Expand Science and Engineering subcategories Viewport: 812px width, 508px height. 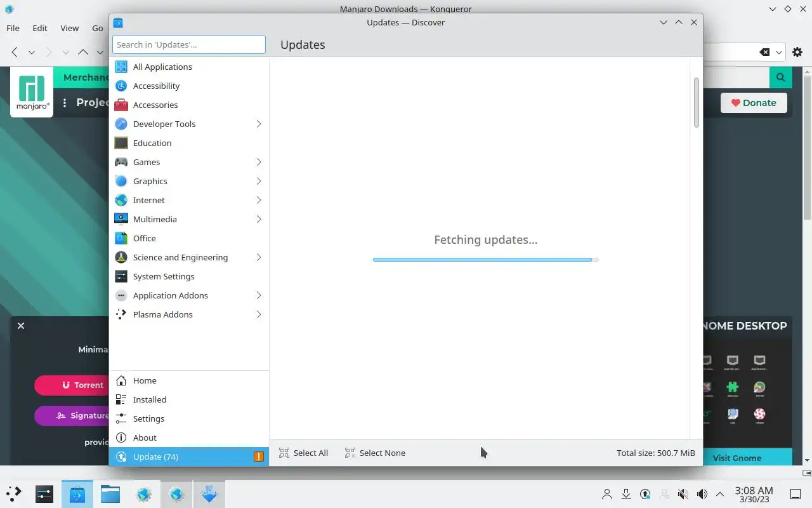(259, 257)
